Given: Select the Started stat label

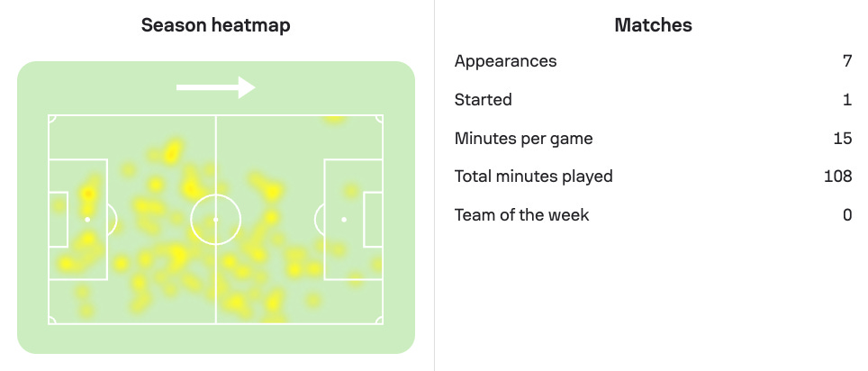Looking at the screenshot, I should [484, 100].
